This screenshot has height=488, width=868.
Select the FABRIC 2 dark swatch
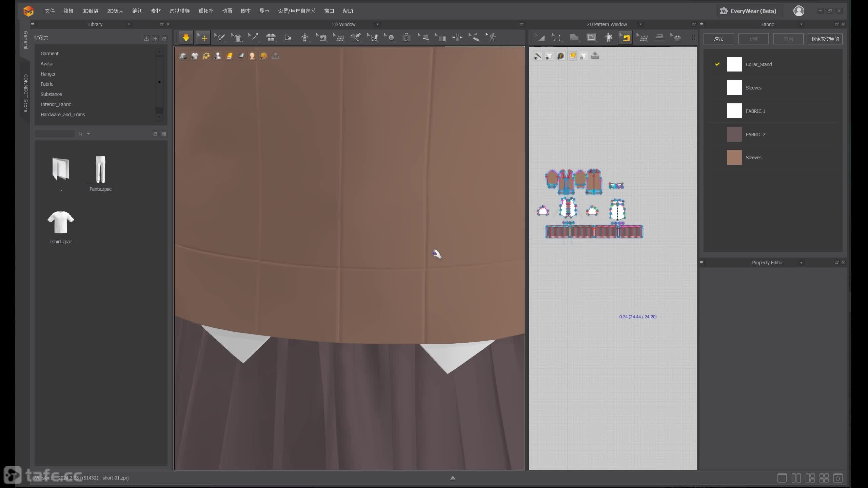point(734,134)
